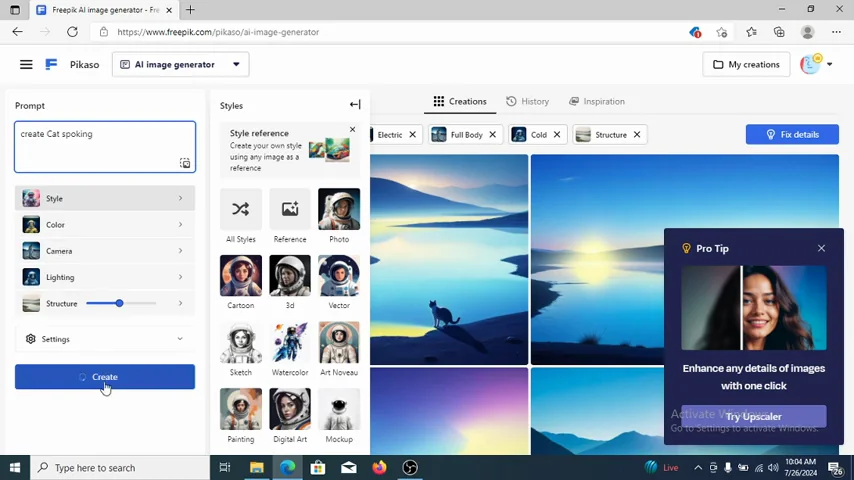The height and width of the screenshot is (480, 854).
Task: Add this page to favorites star
Action: coord(722,32)
